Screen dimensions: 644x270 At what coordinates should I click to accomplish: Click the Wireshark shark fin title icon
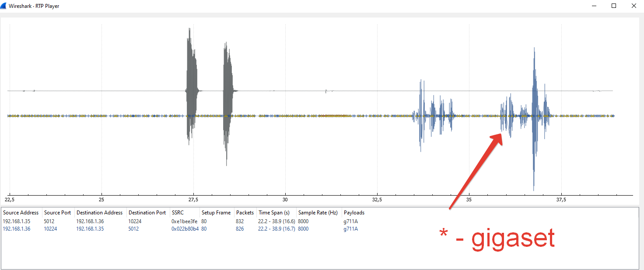(x=3, y=6)
